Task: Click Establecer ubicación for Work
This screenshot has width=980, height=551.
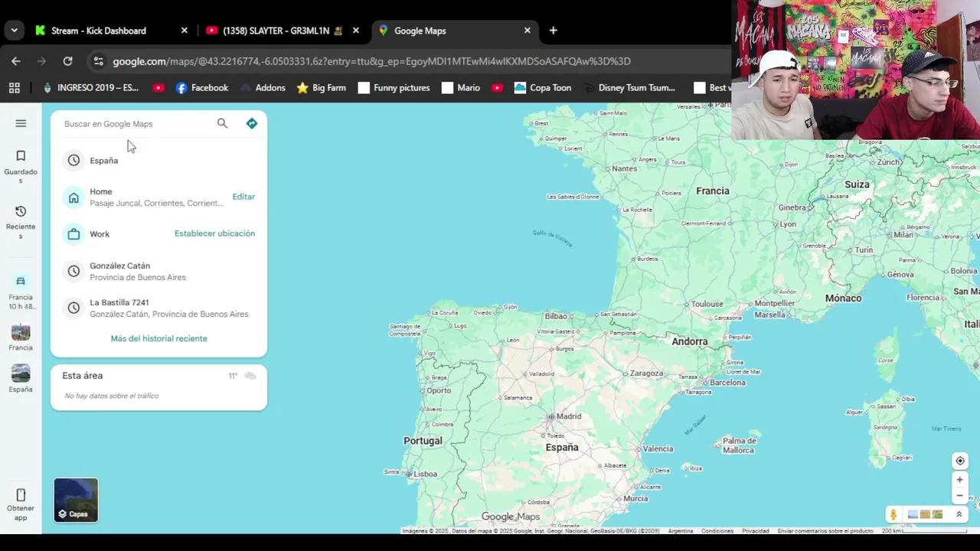Action: tap(214, 233)
